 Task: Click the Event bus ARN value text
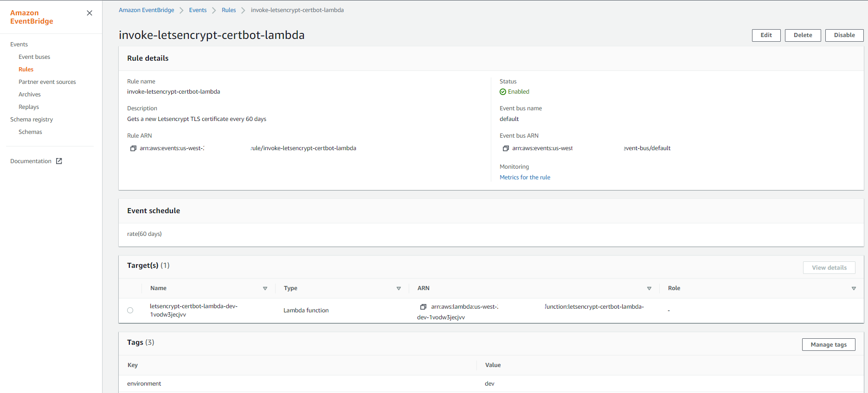[x=592, y=148]
